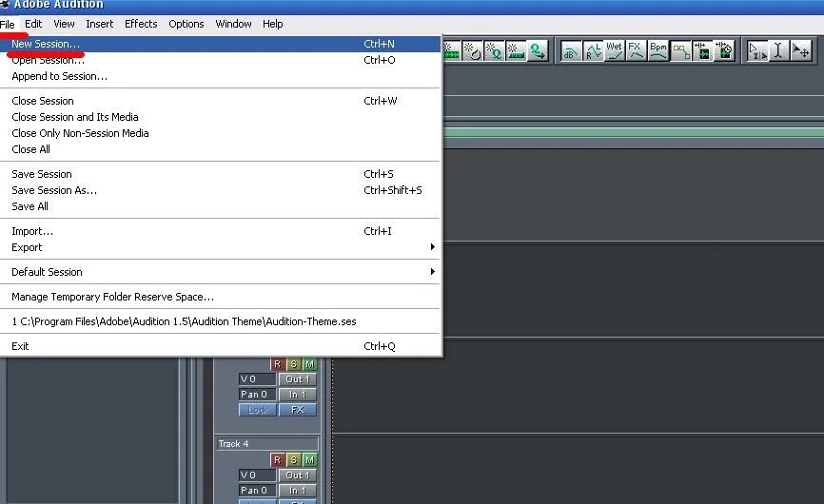The height and width of the screenshot is (504, 824).
Task: Select Close Session and Its Media
Action: pos(220,117)
